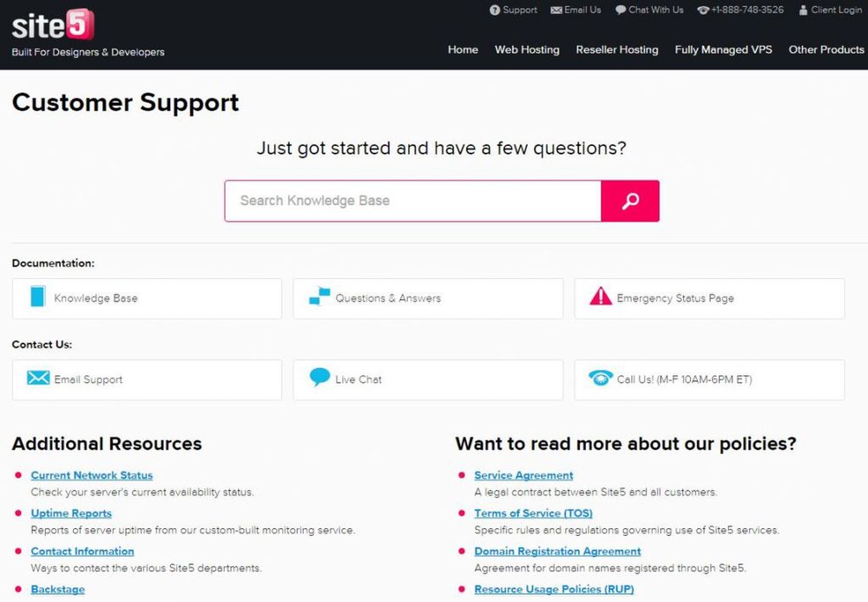Open Domain Registration Agreement link
868x602 pixels.
pyautogui.click(x=557, y=551)
